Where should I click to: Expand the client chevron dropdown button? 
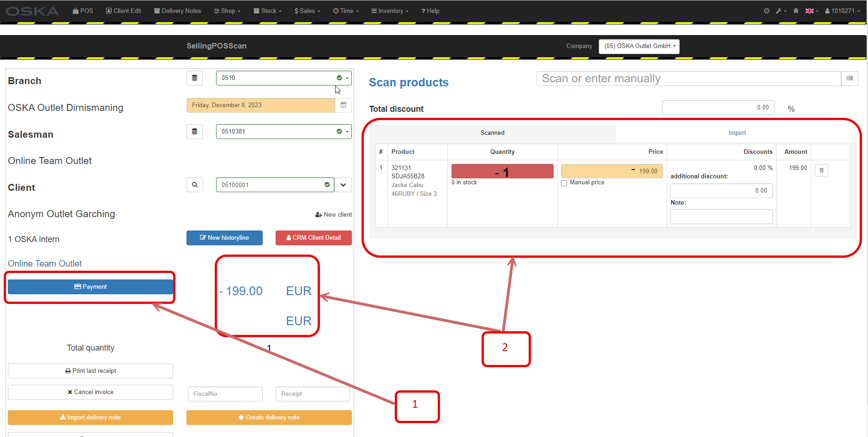pyautogui.click(x=344, y=185)
